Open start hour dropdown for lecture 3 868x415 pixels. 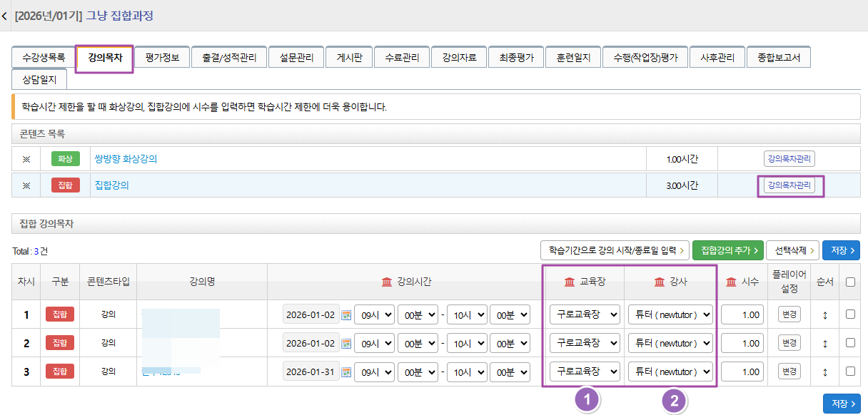[374, 372]
